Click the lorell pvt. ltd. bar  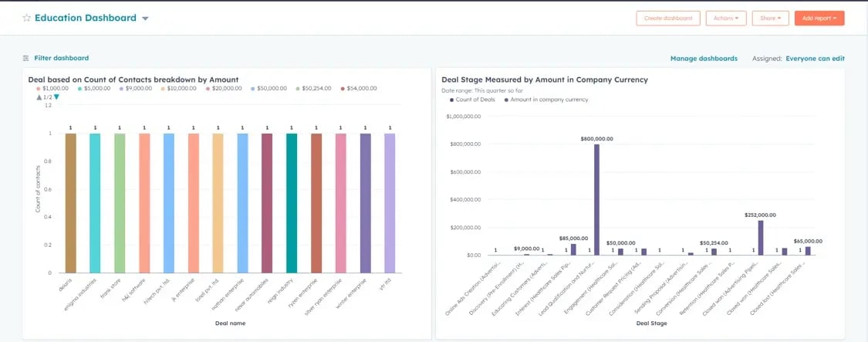[218, 203]
